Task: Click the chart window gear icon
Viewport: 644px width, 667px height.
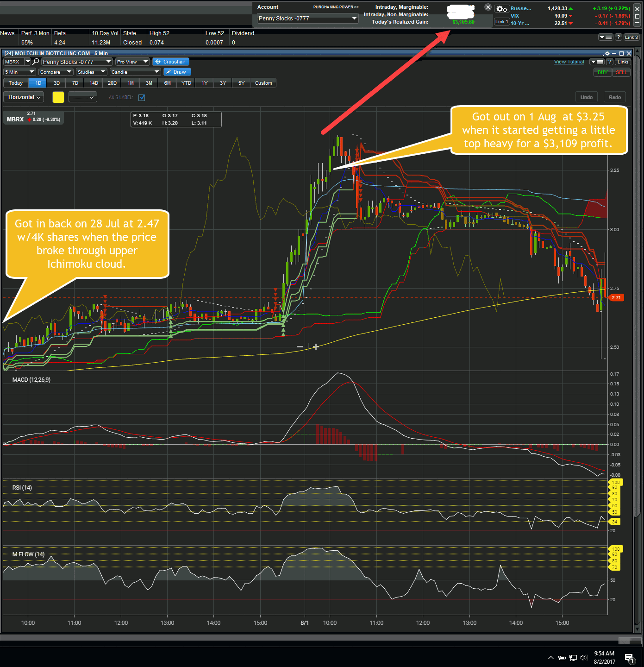Action: (x=607, y=54)
